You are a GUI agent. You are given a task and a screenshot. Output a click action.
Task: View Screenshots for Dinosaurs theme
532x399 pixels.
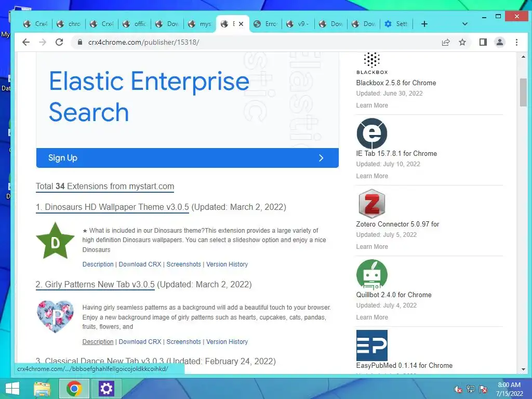point(183,264)
